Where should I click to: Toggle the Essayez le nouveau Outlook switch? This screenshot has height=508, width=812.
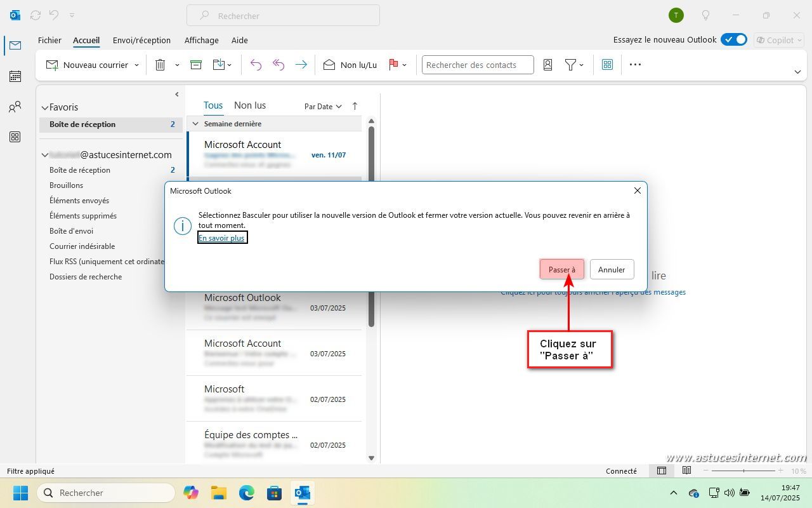[734, 39]
